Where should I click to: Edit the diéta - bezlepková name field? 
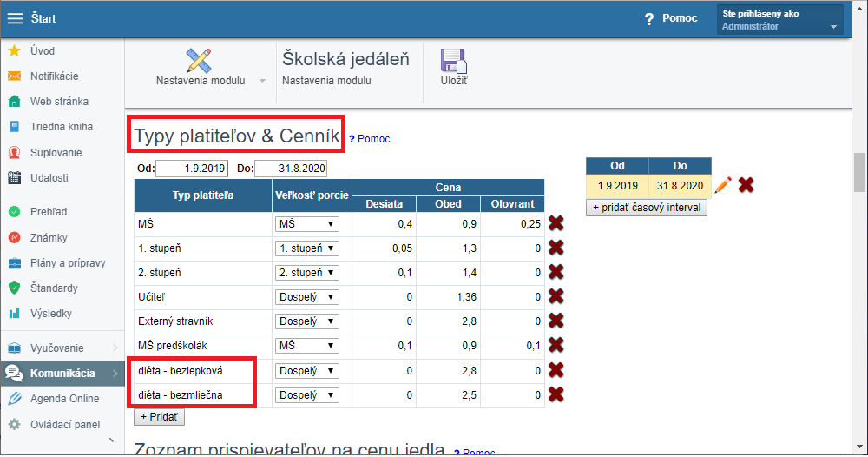coord(203,371)
